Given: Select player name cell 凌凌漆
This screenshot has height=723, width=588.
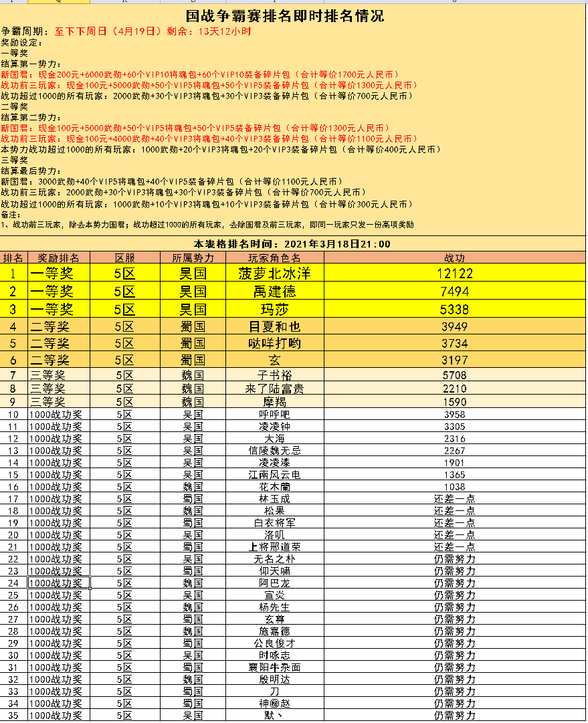Looking at the screenshot, I should 275,462.
